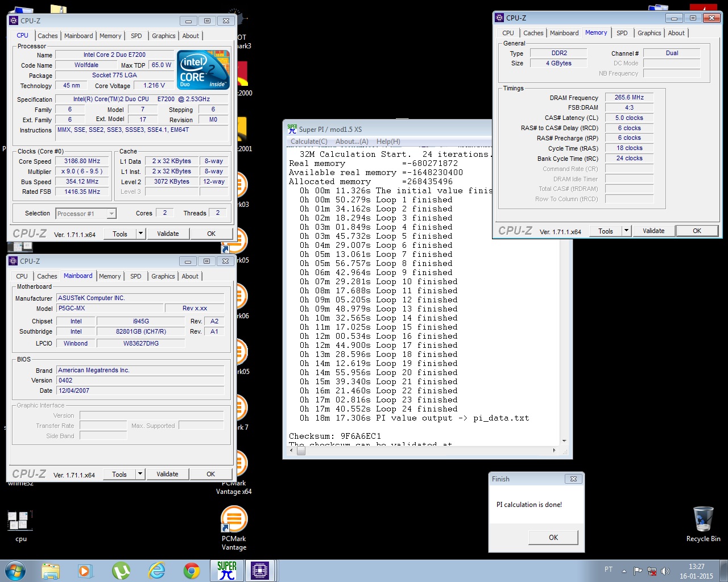Show hidden tray icons arrow
Image resolution: width=728 pixels, height=582 pixels.
coord(624,571)
